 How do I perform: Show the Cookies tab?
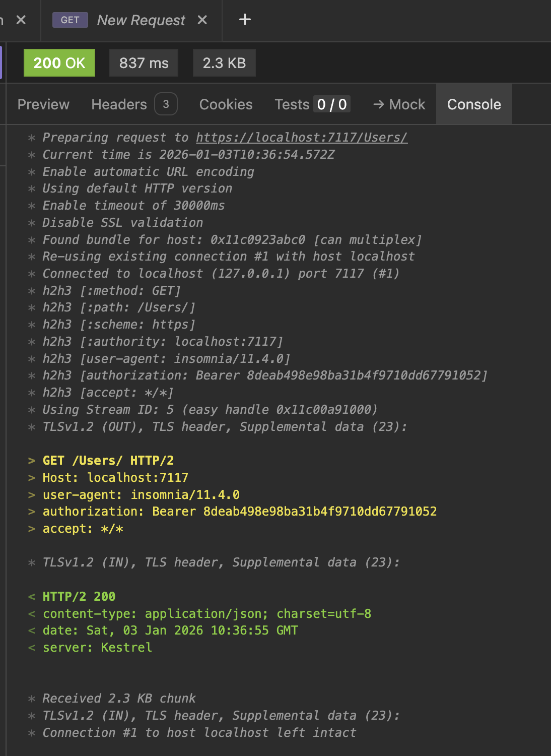coord(226,104)
